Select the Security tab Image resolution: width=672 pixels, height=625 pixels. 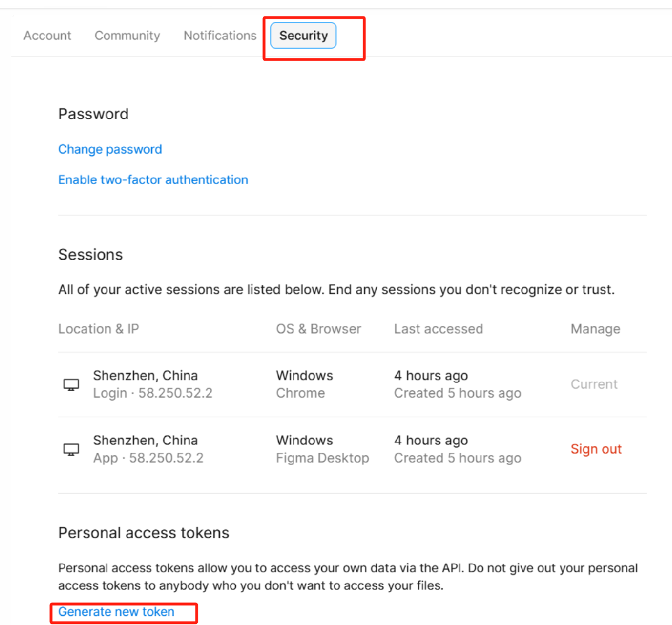point(304,36)
